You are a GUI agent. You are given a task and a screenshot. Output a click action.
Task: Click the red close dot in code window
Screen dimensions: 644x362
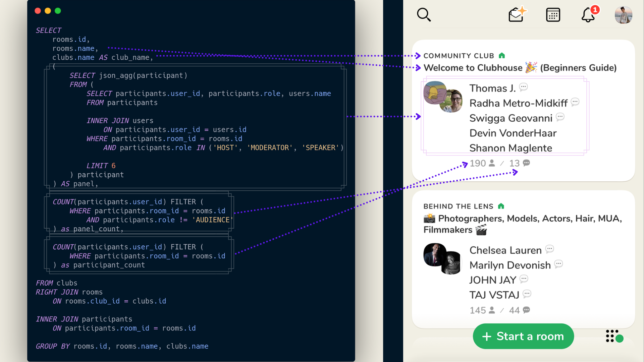[38, 11]
